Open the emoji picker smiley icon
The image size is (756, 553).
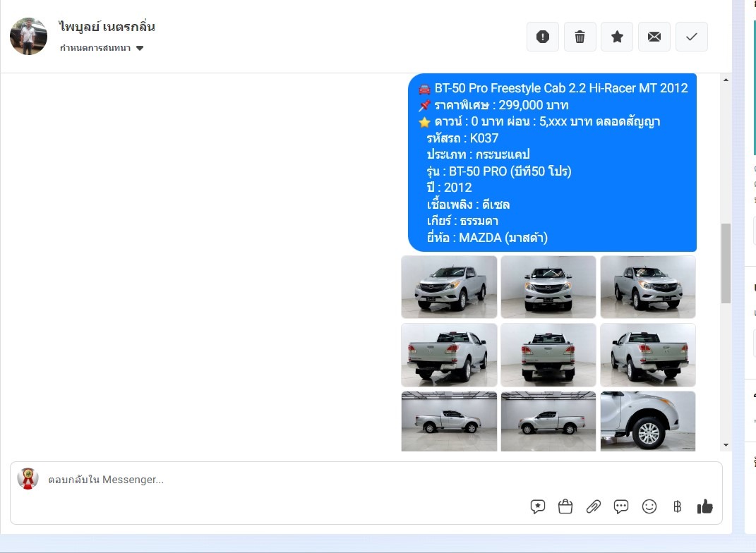coord(649,506)
